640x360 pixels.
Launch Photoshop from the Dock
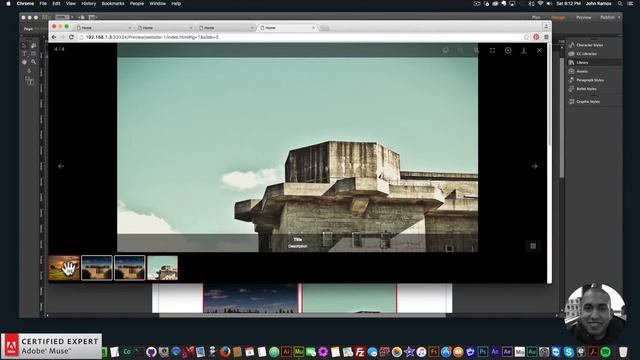[x=483, y=351]
